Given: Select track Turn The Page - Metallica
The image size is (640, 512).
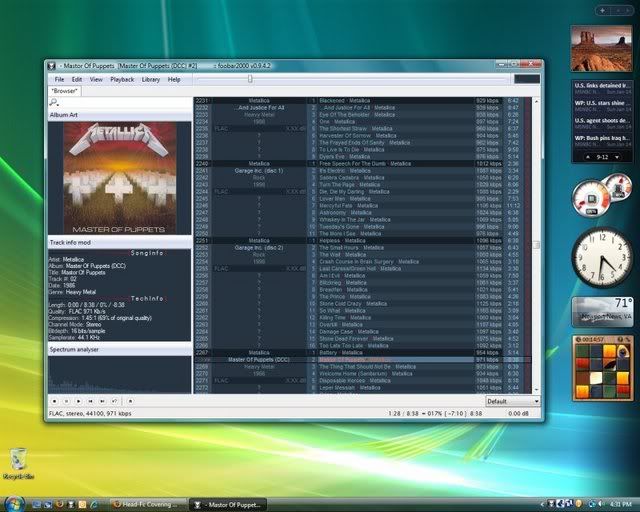Looking at the screenshot, I should pyautogui.click(x=349, y=185).
